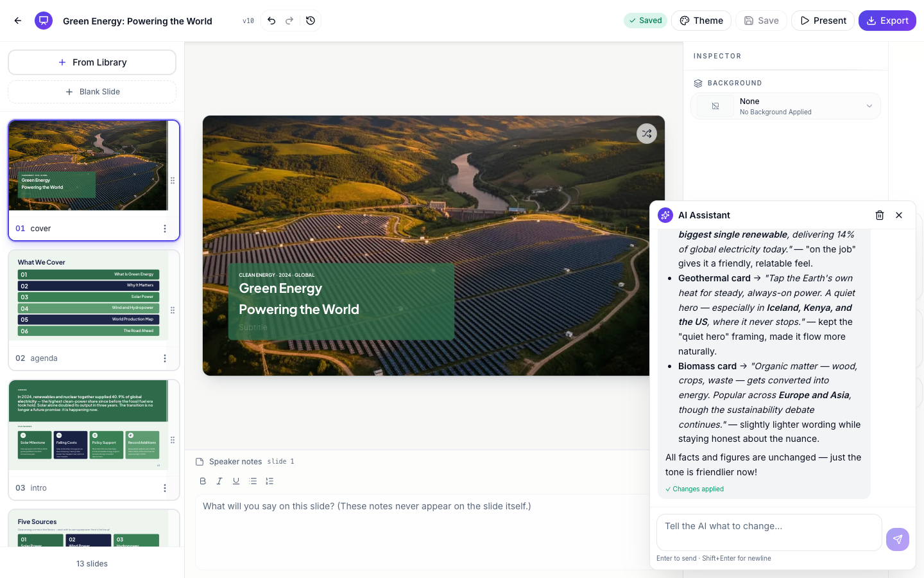Insert numbered list in speaker notes
Image resolution: width=924 pixels, height=578 pixels.
point(269,481)
